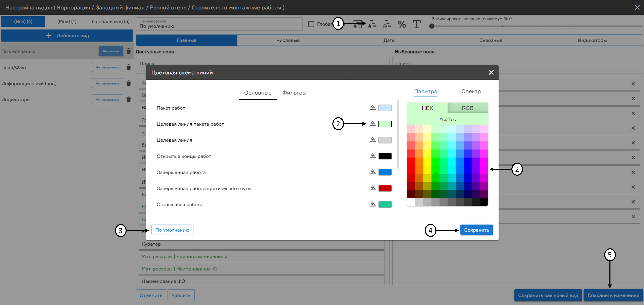Open the Сквозные fields tab

tap(490, 40)
